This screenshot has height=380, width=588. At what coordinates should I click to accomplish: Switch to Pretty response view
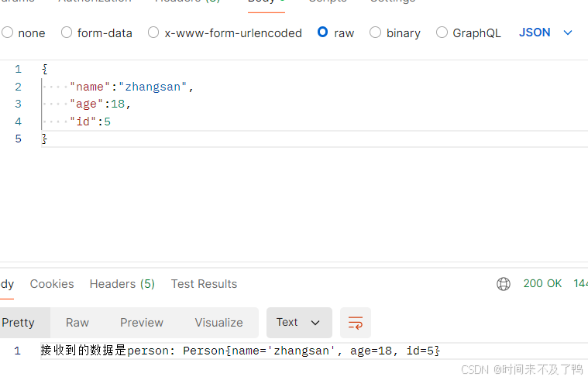coord(18,323)
